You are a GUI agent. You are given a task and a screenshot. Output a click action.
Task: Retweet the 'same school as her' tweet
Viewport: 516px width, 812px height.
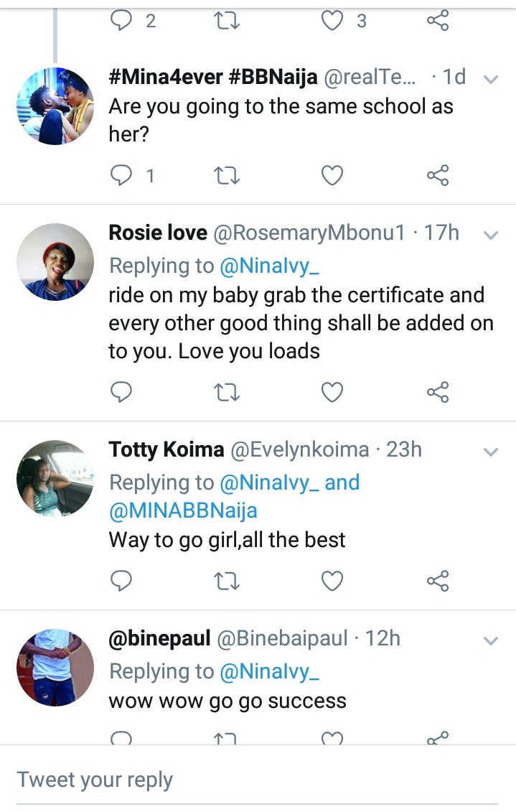pyautogui.click(x=227, y=175)
